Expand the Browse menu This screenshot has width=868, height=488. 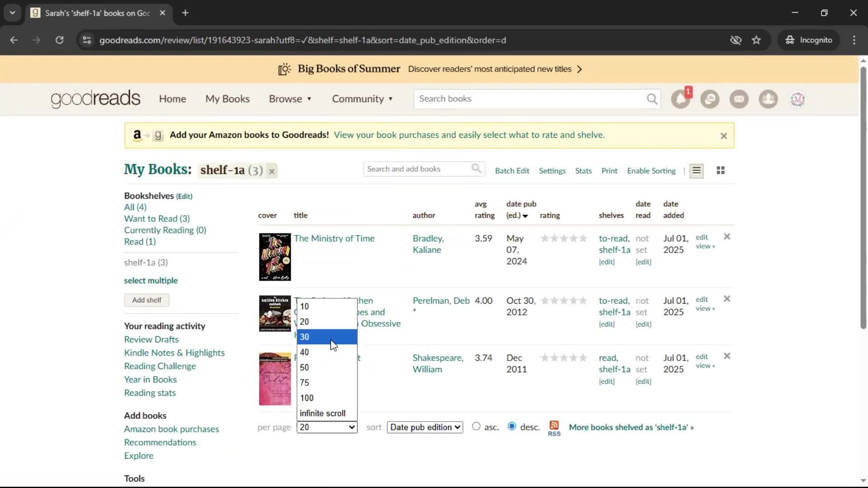click(x=290, y=99)
